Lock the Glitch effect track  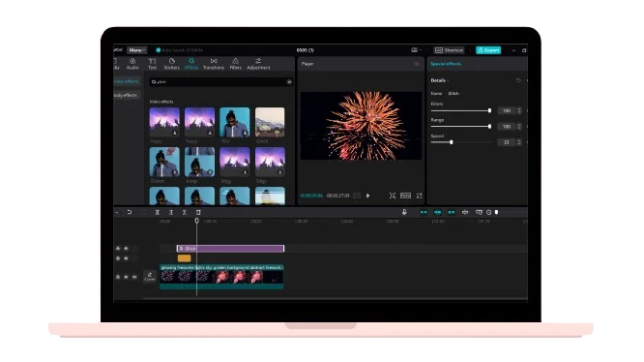(118, 248)
